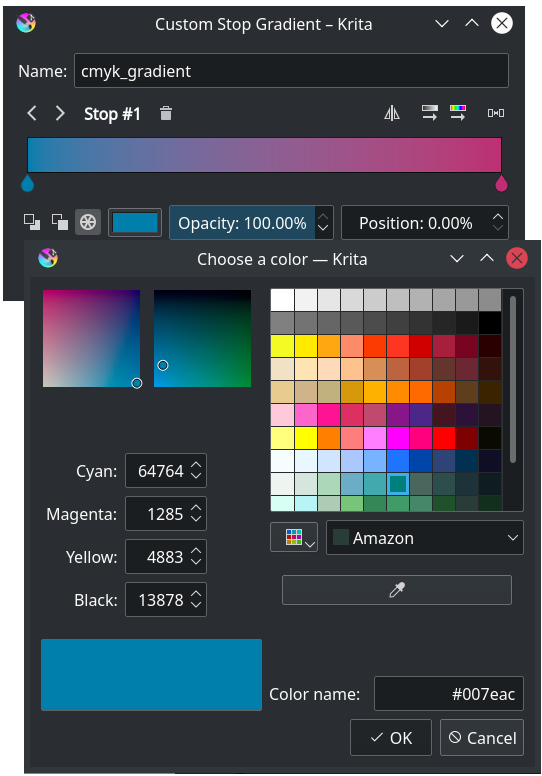Image resolution: width=542 pixels, height=776 pixels.
Task: Adjust the Yellow stepper arrows
Action: (197, 557)
